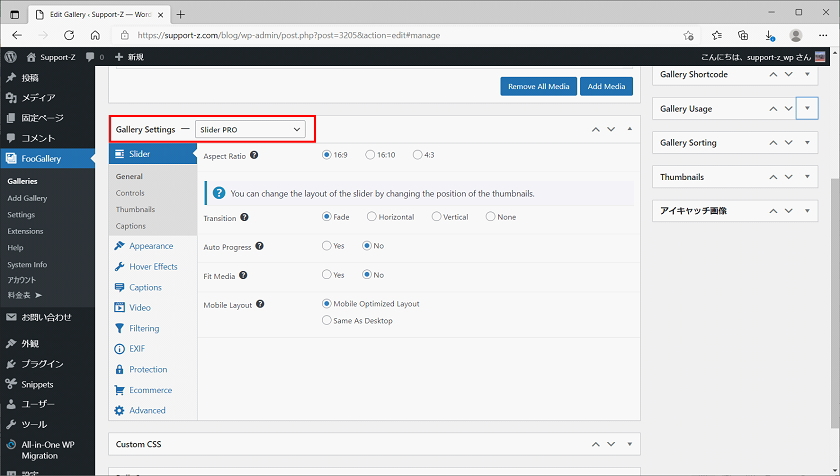Open the Protection settings section
Image resolution: width=840 pixels, height=476 pixels.
coord(147,369)
